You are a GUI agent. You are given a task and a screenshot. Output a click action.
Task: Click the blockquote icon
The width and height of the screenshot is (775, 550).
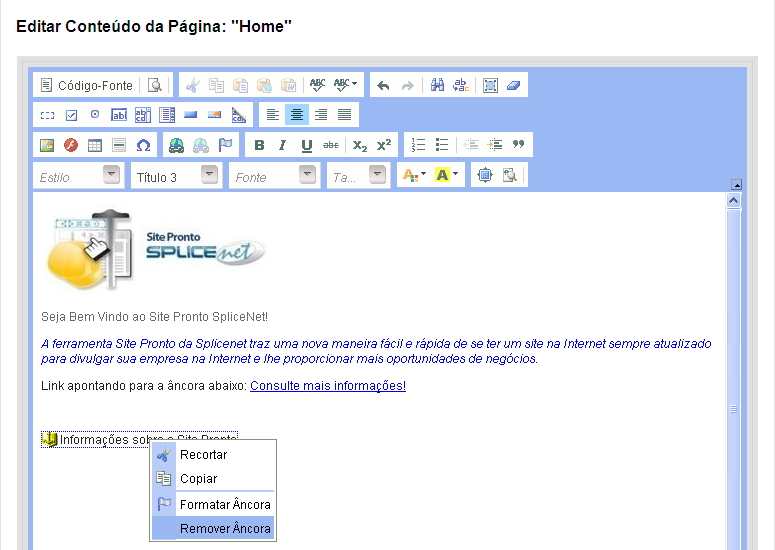click(518, 145)
